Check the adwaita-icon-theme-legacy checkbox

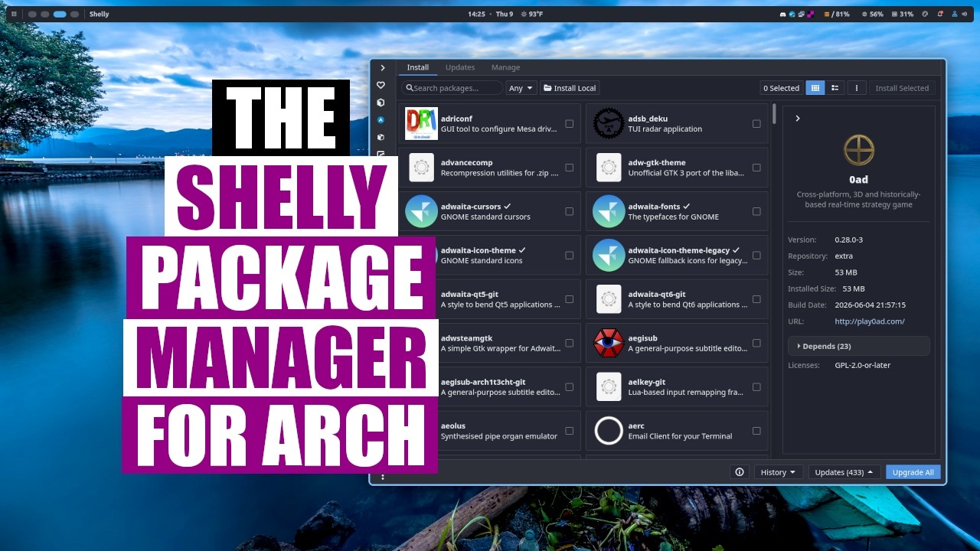click(756, 255)
